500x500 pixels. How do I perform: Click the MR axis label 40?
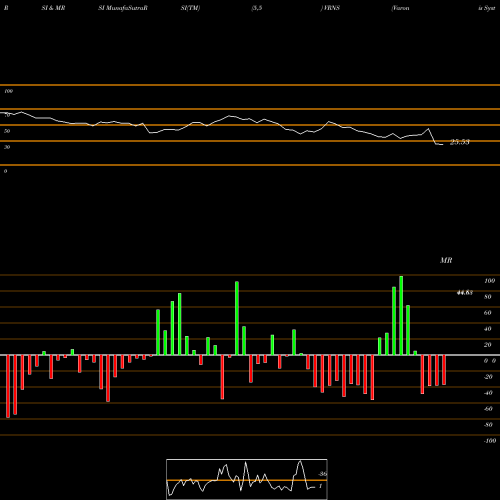tap(488, 329)
